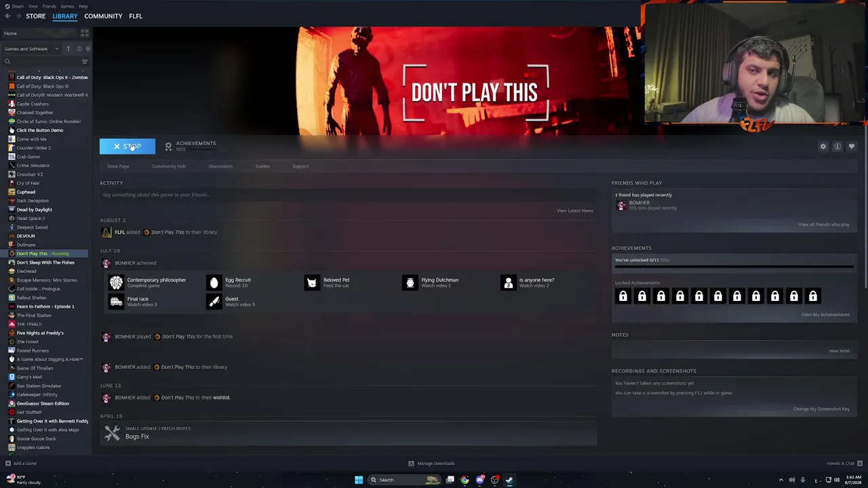The width and height of the screenshot is (868, 488).
Task: Toggle the recent activity clock filter
Action: [79, 49]
